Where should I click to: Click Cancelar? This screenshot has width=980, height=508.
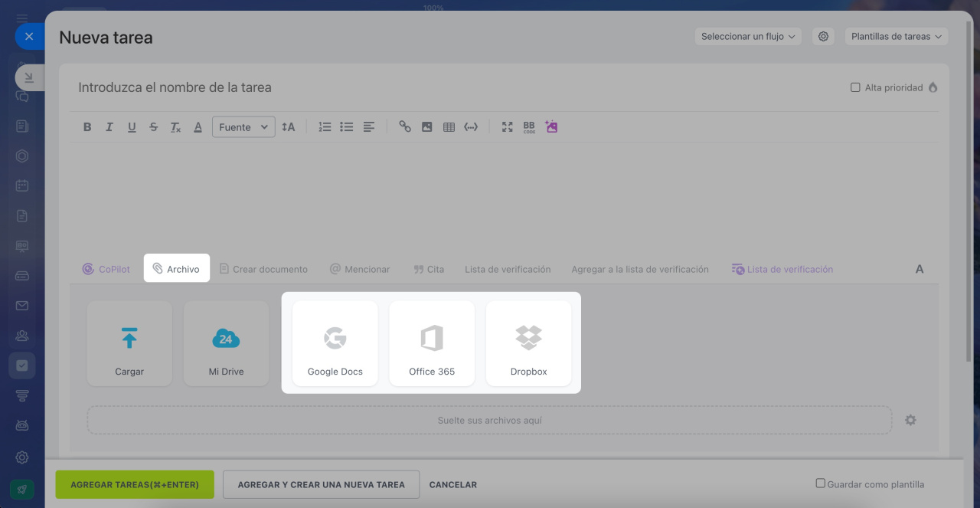(x=453, y=484)
